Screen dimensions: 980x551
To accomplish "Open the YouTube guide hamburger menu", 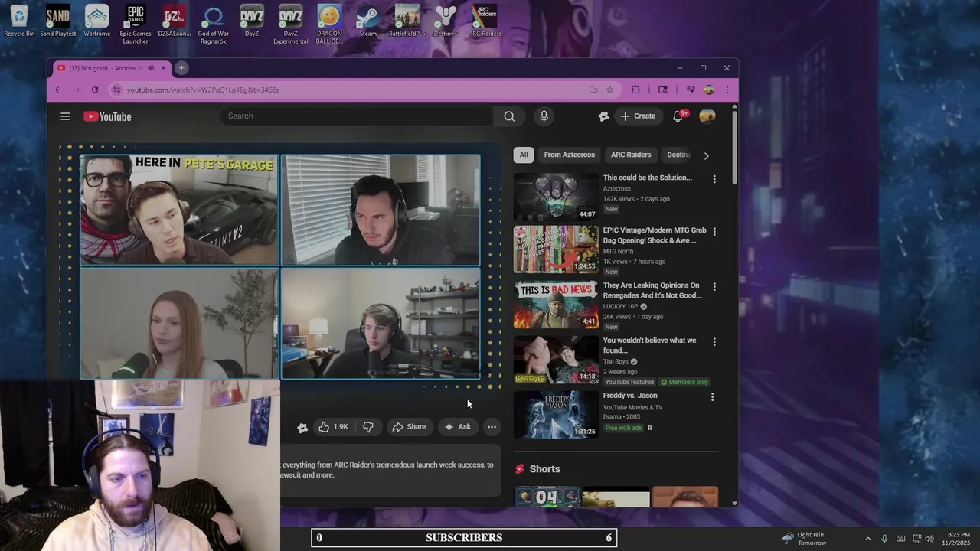I will click(x=65, y=116).
